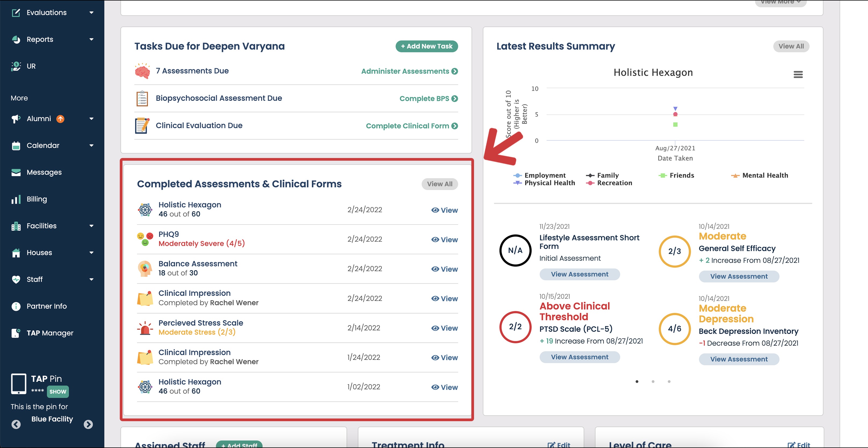Screen dimensions: 868x448
Task: Click next facility arrow icon
Action: (88, 424)
